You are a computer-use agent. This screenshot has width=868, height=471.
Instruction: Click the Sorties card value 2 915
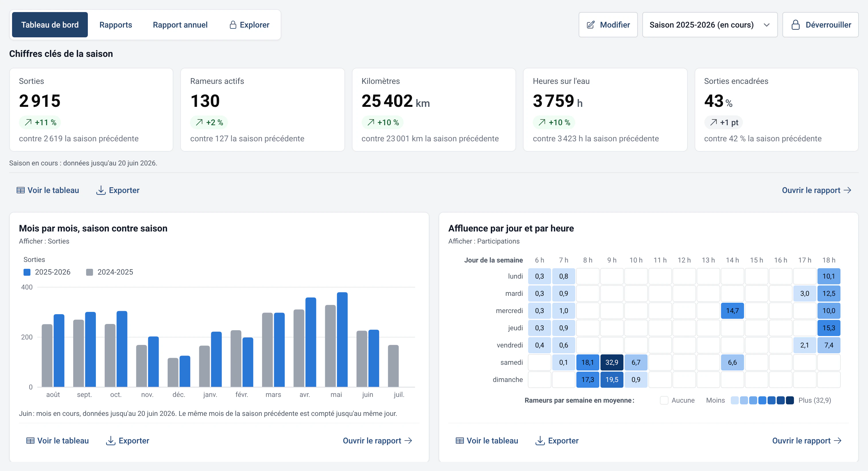click(40, 101)
